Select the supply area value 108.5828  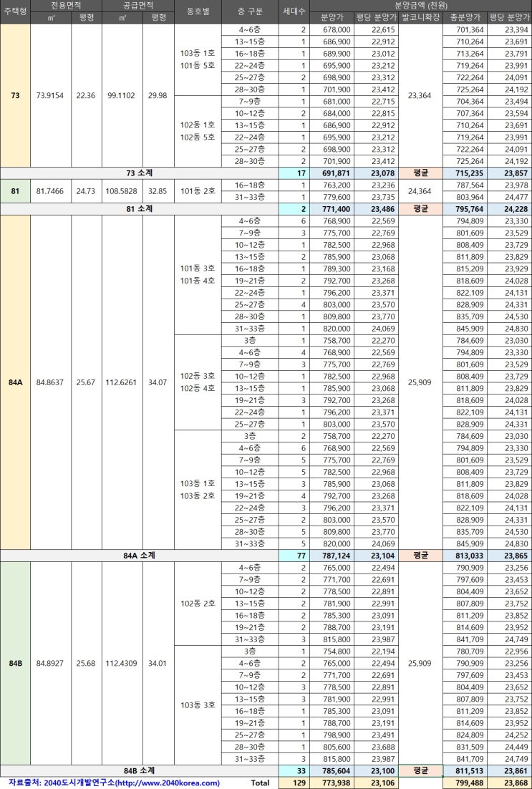[121, 191]
